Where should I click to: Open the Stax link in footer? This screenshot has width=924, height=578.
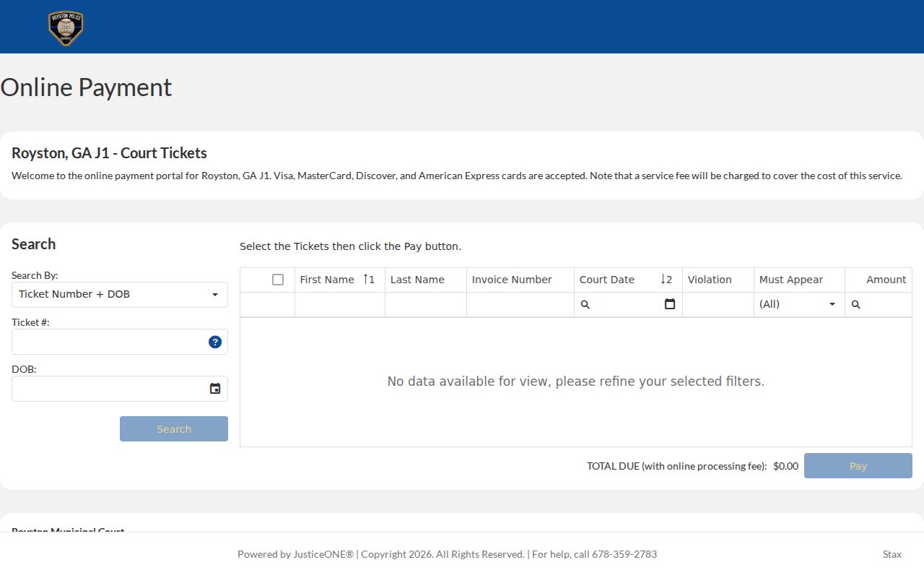point(892,554)
